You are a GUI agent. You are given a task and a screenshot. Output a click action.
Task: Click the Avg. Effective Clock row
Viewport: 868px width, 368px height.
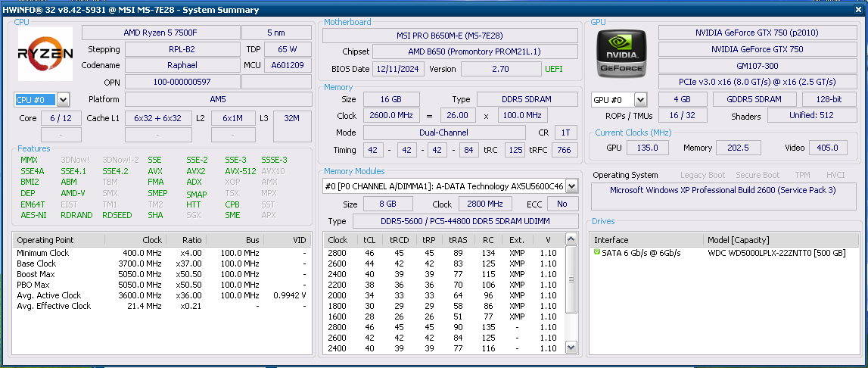(x=162, y=306)
